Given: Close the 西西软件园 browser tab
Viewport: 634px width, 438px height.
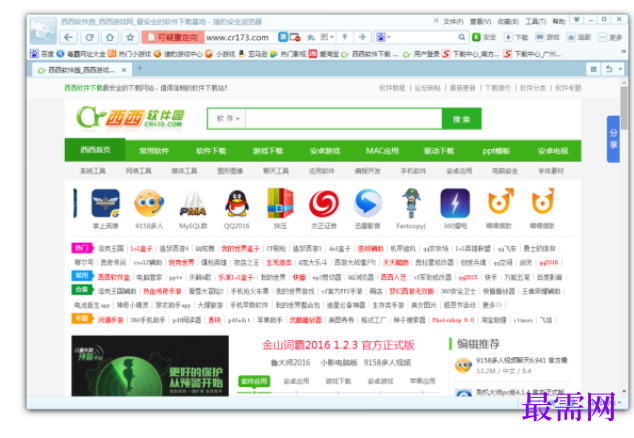Looking at the screenshot, I should coord(124,70).
